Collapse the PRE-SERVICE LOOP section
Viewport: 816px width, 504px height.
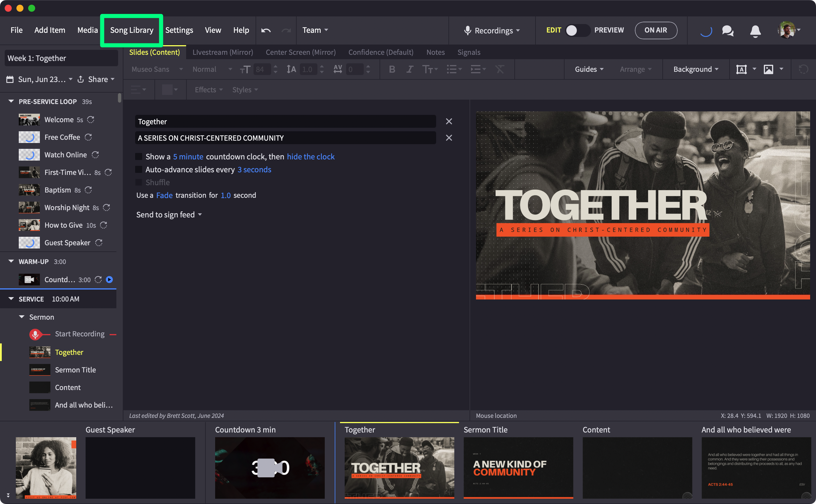pos(11,101)
